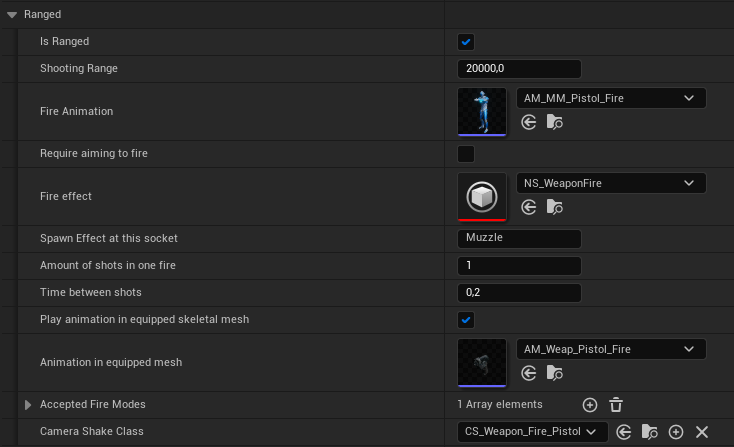Create new Camera Shake Class blueprint
This screenshot has height=447, width=734.
(x=676, y=432)
